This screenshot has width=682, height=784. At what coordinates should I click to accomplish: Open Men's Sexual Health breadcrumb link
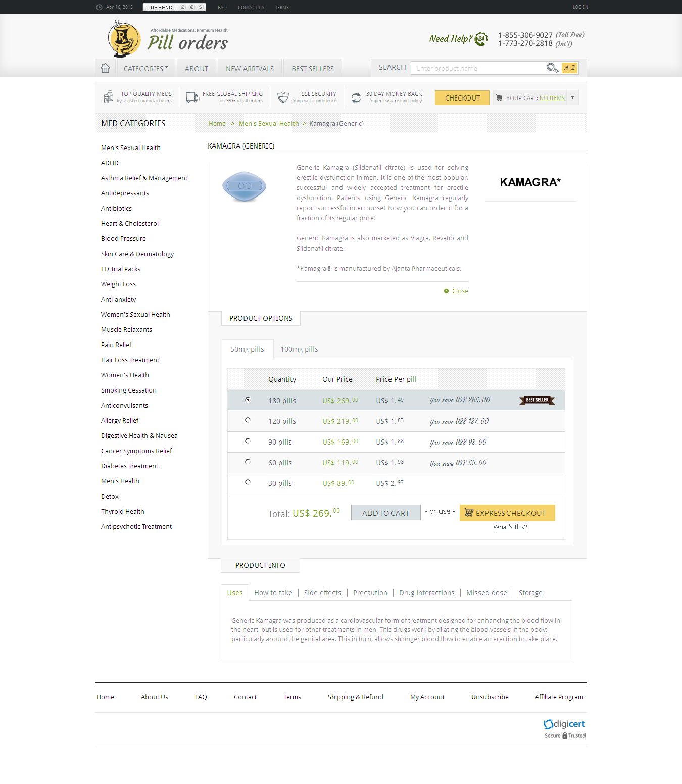[x=269, y=123]
